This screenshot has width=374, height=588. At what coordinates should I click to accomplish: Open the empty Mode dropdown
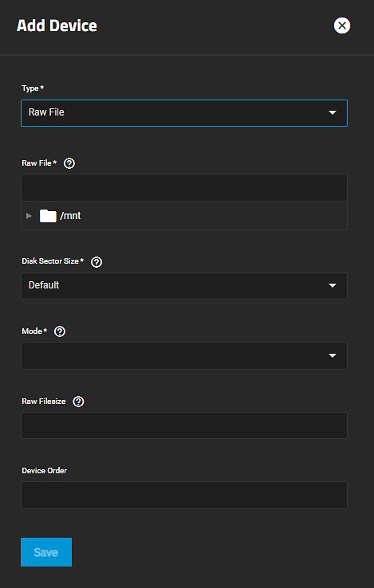click(x=184, y=355)
